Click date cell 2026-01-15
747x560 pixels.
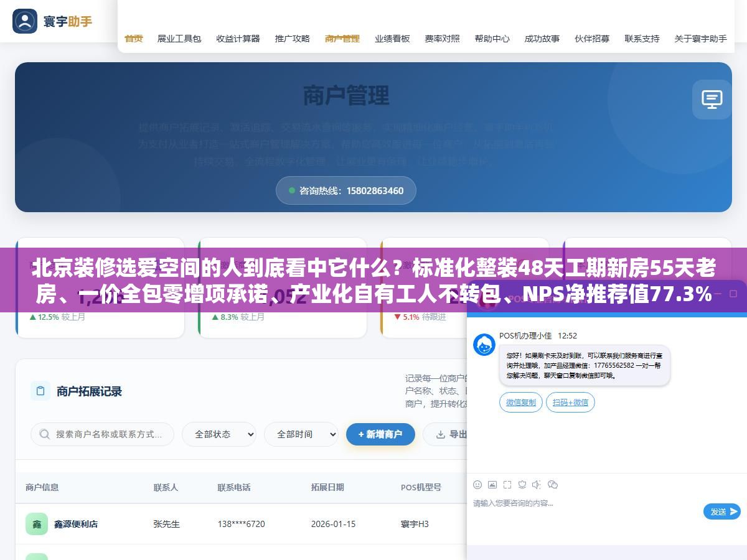pos(333,524)
